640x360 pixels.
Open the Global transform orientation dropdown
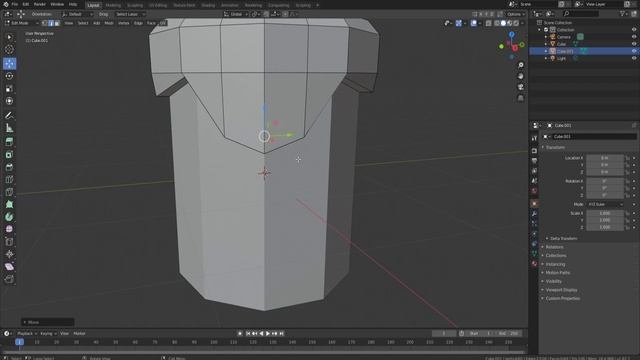236,14
